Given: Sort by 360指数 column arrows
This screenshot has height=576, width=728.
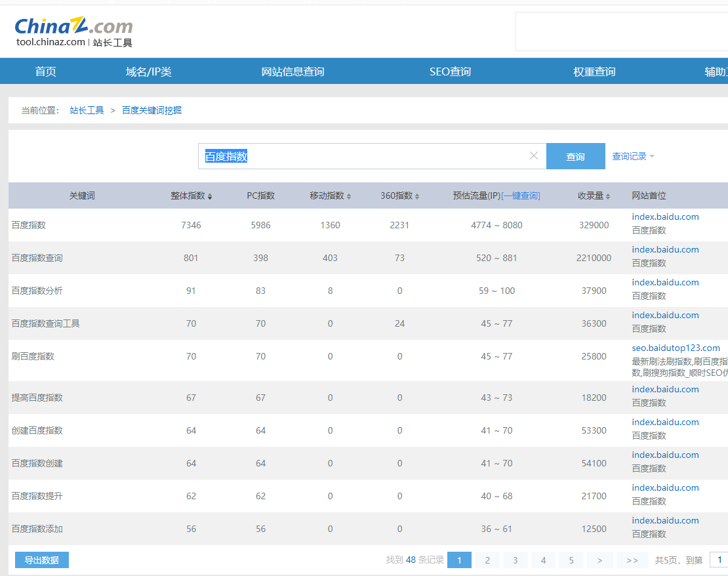Looking at the screenshot, I should 417,197.
